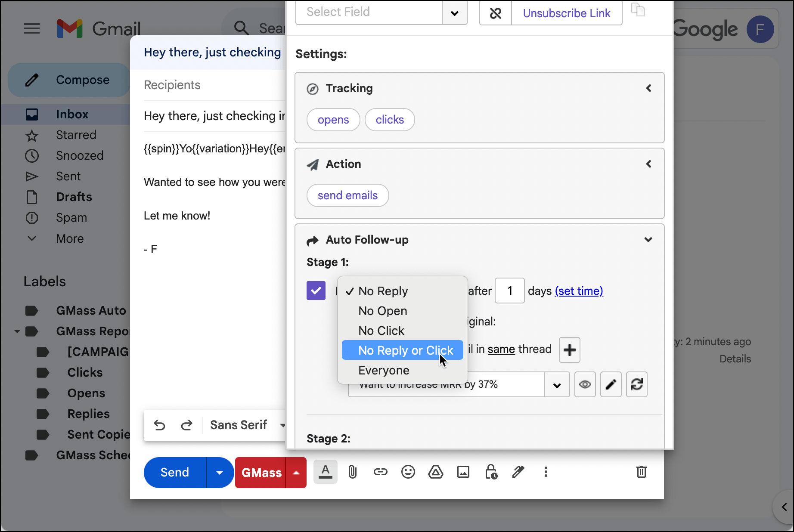Click the Recipients field
Image resolution: width=794 pixels, height=532 pixels.
[x=214, y=85]
